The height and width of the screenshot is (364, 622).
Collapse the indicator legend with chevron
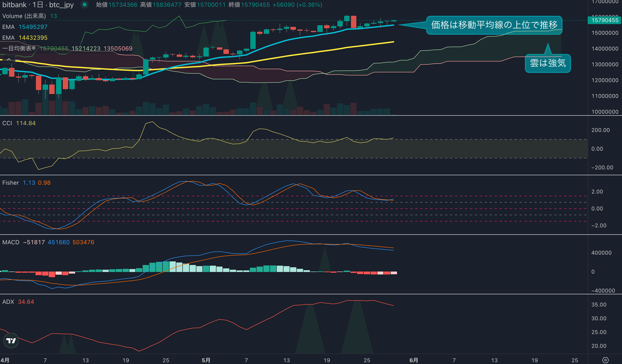pyautogui.click(x=9, y=60)
